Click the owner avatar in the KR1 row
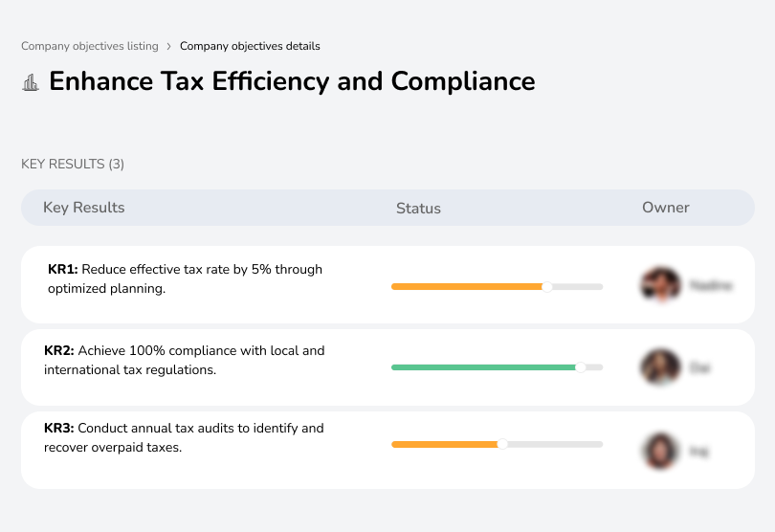This screenshot has width=775, height=532. tap(660, 285)
